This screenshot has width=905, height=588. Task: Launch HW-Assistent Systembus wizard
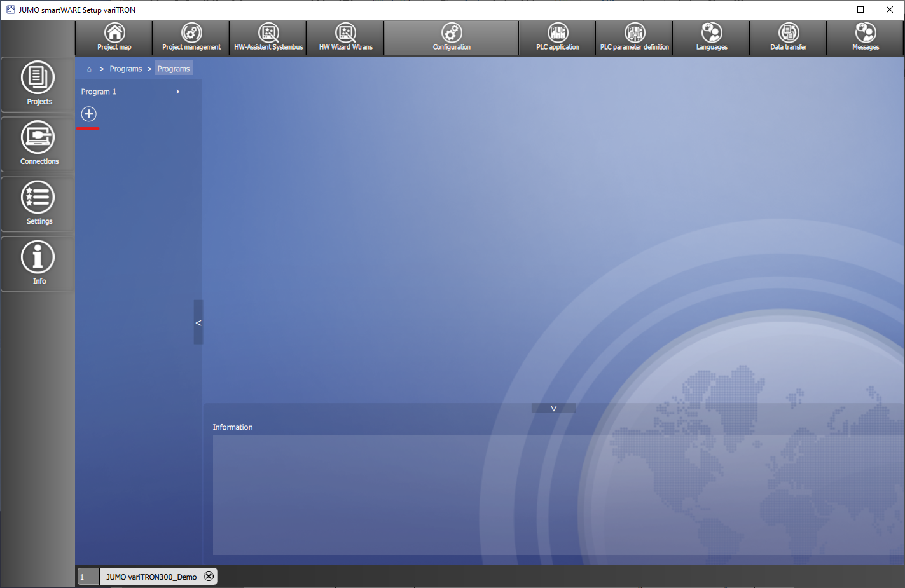268,38
